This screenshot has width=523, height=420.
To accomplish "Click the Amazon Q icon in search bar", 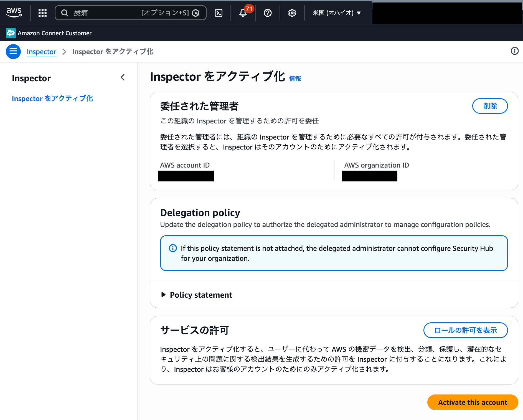I will pos(196,13).
